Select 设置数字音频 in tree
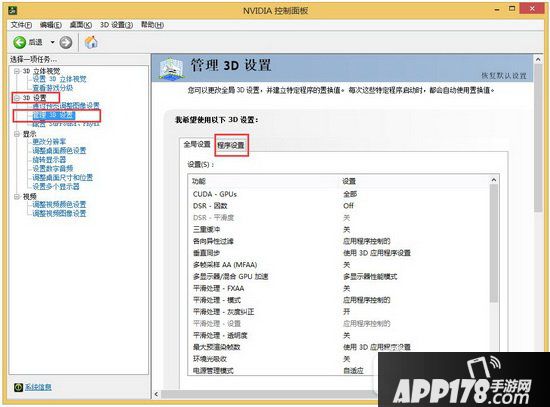Screen dimensions: 550x407 pos(53,168)
